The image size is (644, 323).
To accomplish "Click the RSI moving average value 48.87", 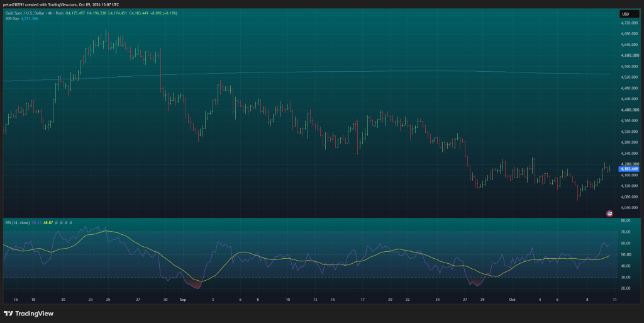I will [x=48, y=223].
